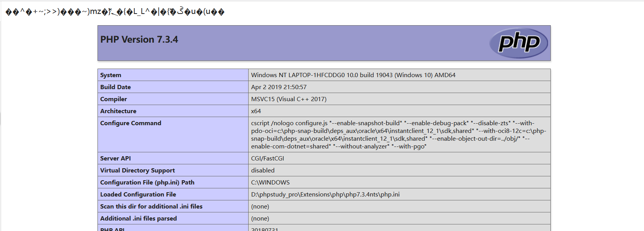
Task: Select the PHP Version 7.3.4 heading
Action: tap(139, 40)
